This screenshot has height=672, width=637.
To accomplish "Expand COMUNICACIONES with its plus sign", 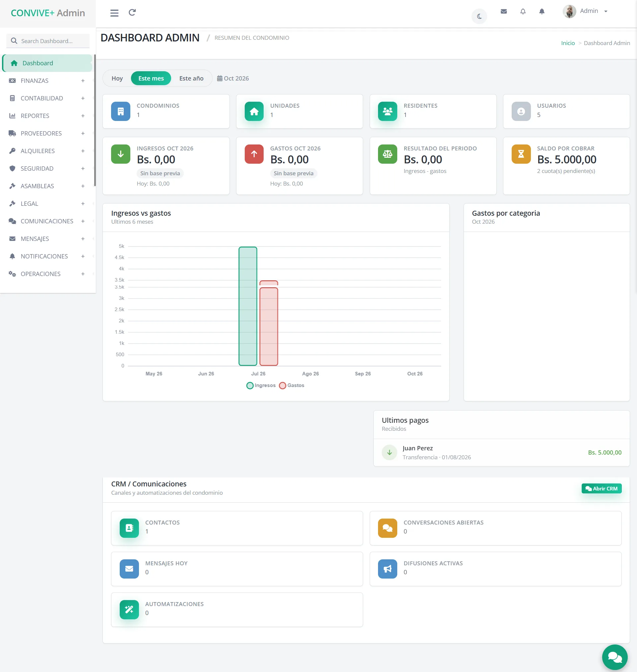I will [83, 221].
